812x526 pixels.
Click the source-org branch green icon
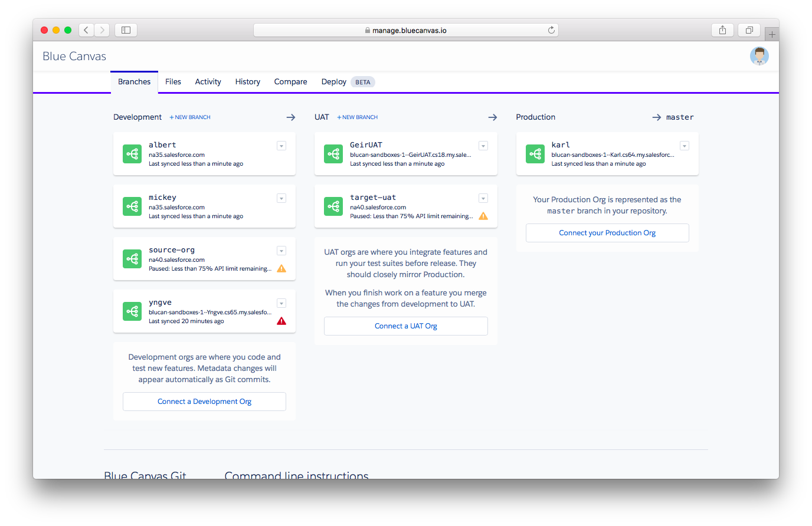click(x=132, y=259)
